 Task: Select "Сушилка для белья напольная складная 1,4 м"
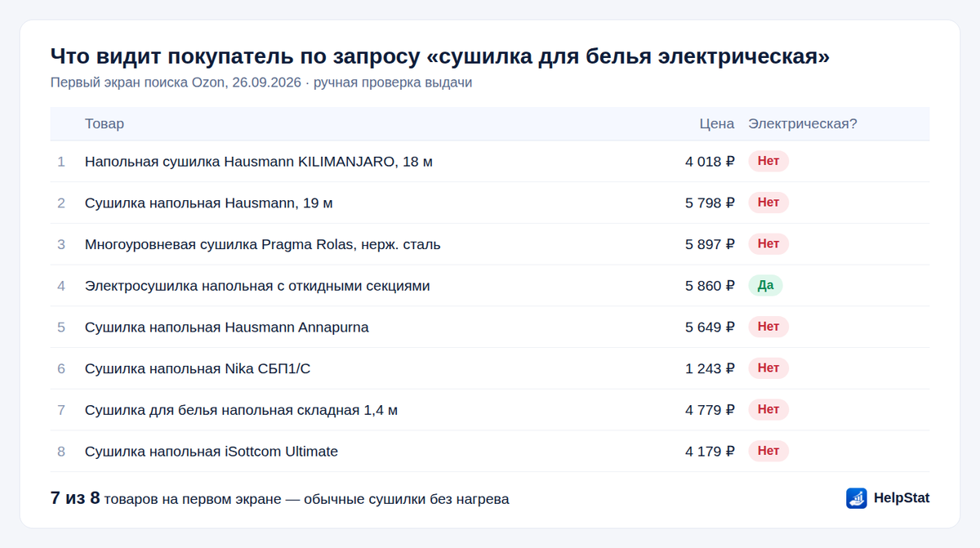tap(242, 410)
